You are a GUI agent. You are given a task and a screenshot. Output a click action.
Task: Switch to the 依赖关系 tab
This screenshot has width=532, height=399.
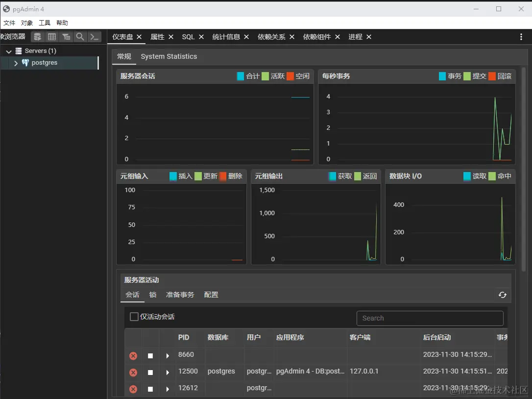click(x=271, y=37)
